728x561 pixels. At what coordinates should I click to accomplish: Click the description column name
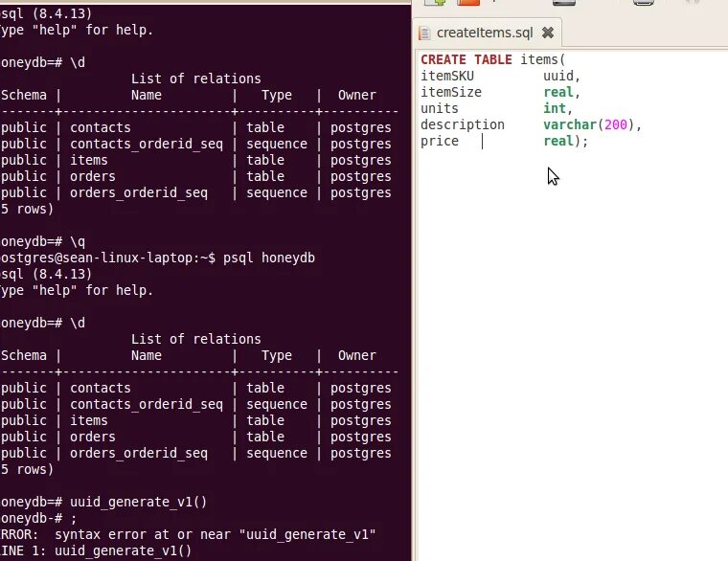[463, 124]
